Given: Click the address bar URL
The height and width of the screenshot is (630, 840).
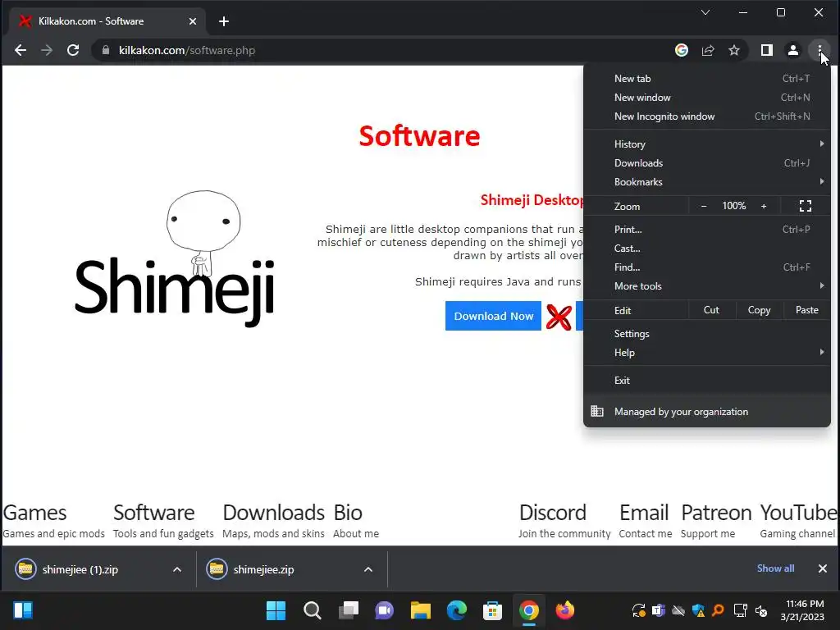Looking at the screenshot, I should 187,50.
